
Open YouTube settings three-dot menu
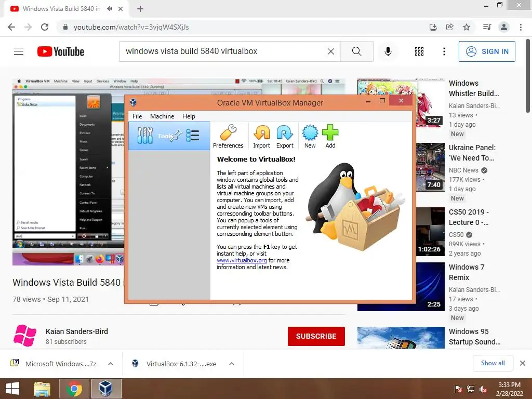(x=444, y=51)
